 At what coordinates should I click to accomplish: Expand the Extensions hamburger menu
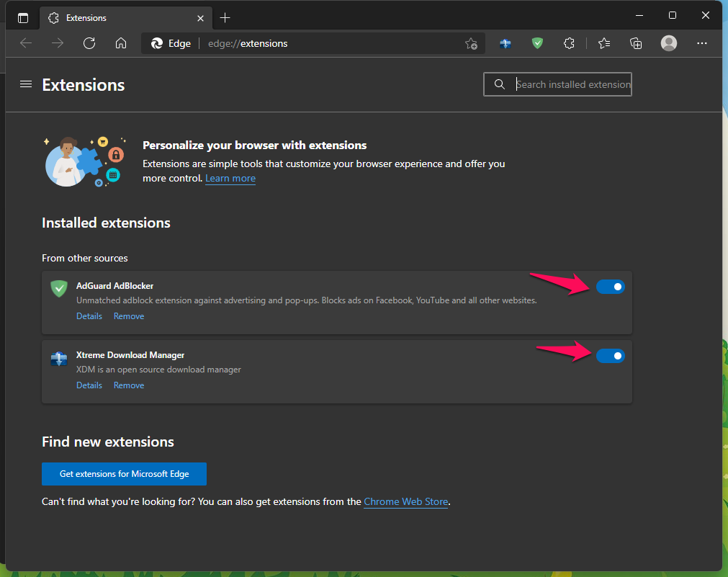[26, 84]
